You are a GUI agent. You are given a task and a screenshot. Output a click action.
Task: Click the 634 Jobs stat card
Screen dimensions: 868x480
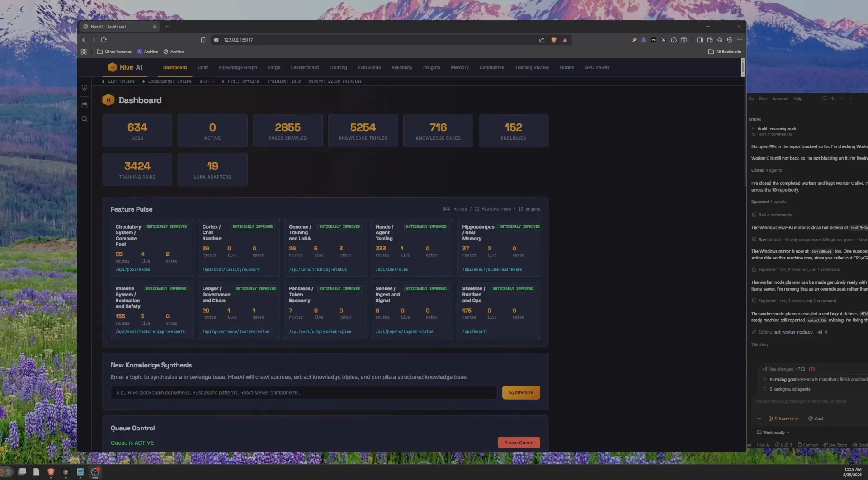(137, 130)
